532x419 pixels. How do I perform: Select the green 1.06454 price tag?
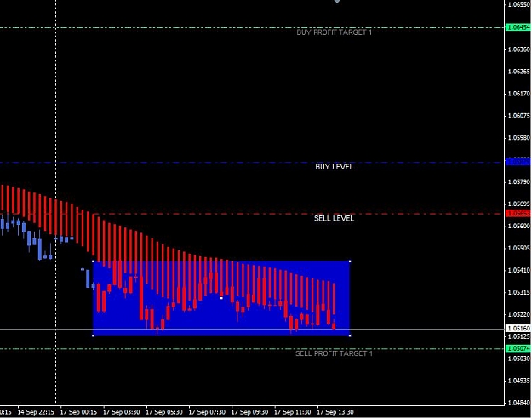tap(518, 27)
